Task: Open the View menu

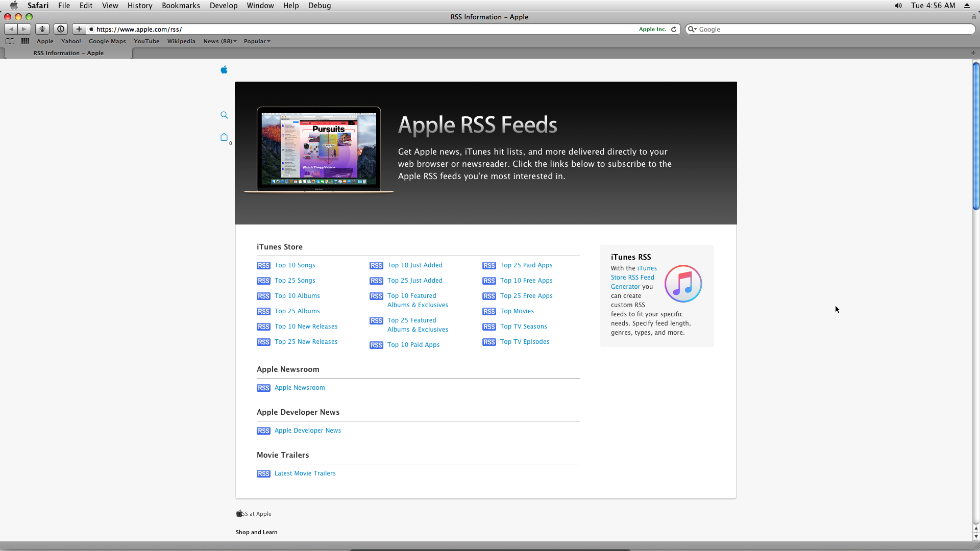Action: (110, 6)
